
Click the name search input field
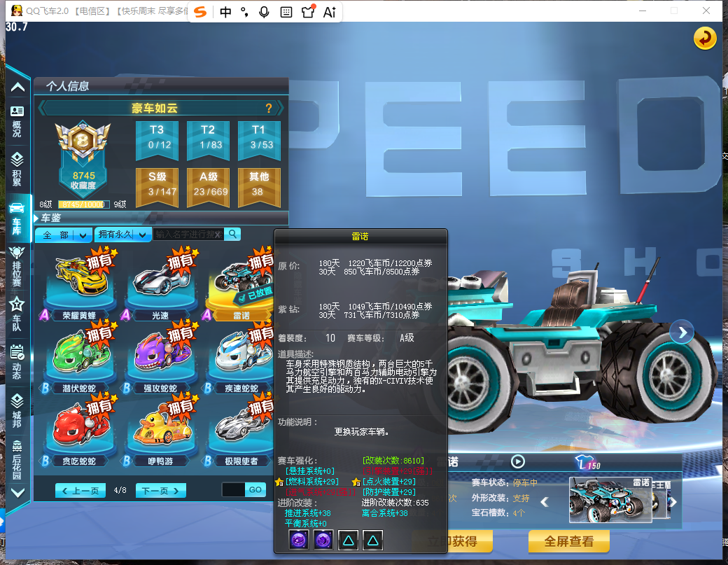pyautogui.click(x=188, y=235)
